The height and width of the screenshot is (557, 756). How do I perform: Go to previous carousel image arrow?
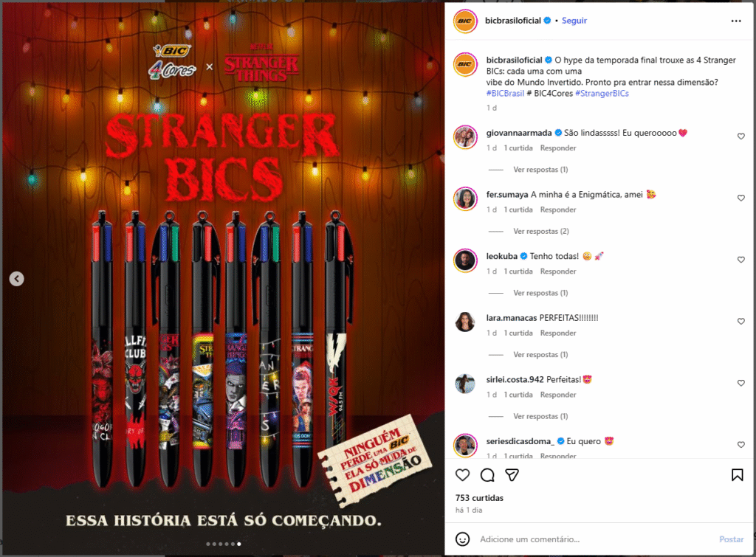(x=17, y=279)
